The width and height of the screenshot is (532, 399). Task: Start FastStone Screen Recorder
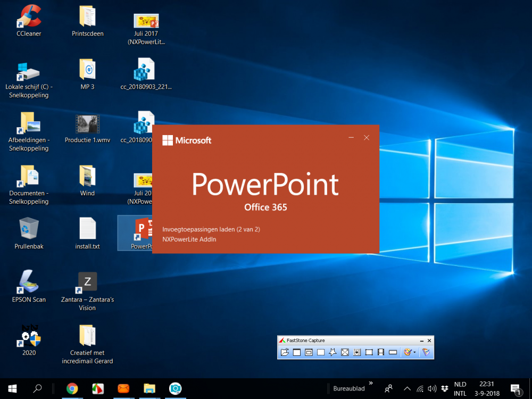(x=380, y=352)
